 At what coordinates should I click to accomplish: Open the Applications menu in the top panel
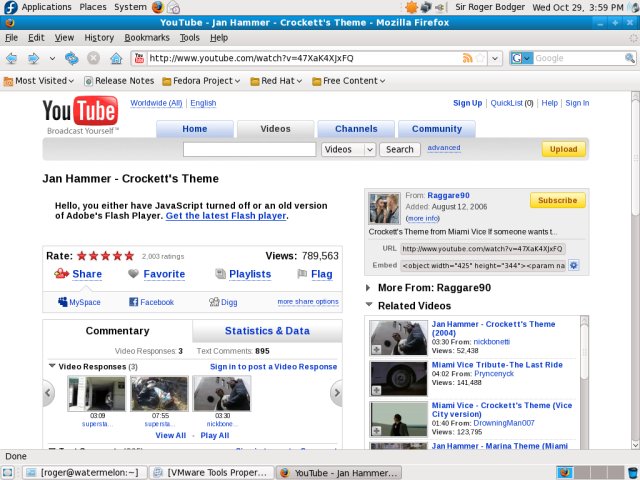tap(47, 7)
